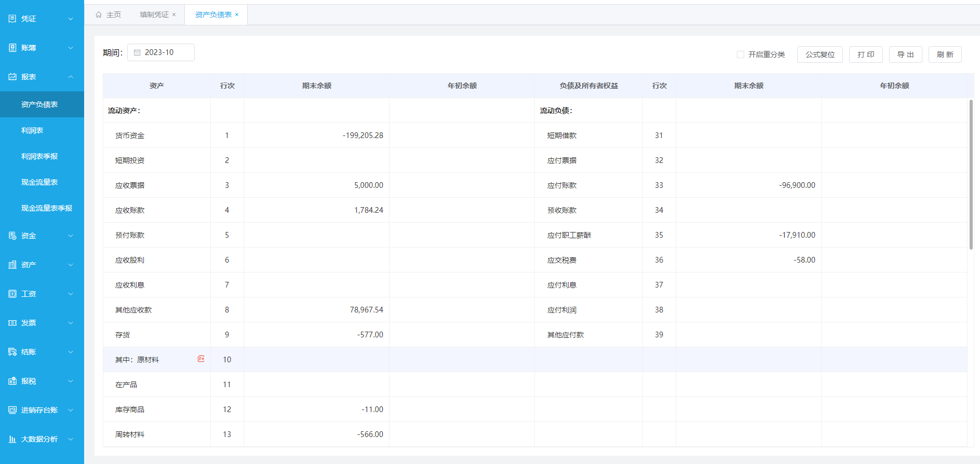
Task: Click the 资产 assets sidebar icon
Action: coord(12,265)
